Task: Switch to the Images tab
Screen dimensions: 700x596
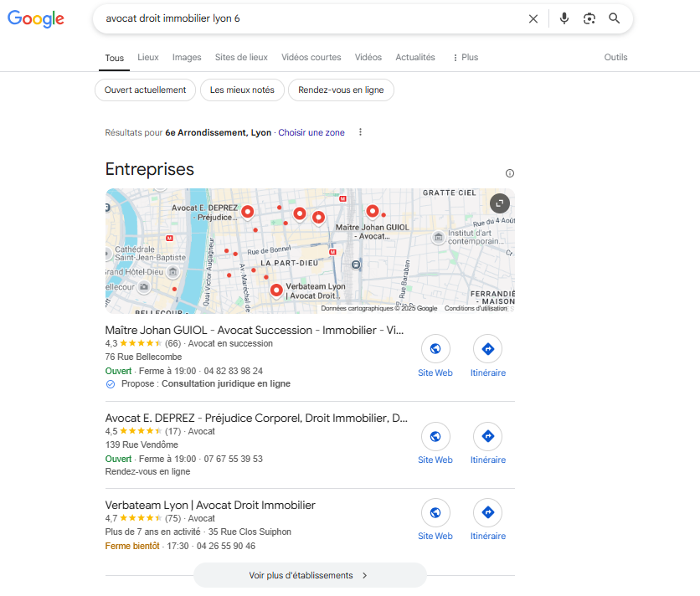Action: (187, 57)
